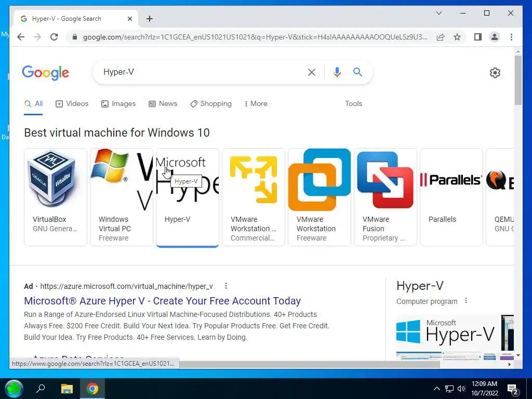Start a voice search with the microphone
Viewport: 532px width, 399px height.
[337, 72]
